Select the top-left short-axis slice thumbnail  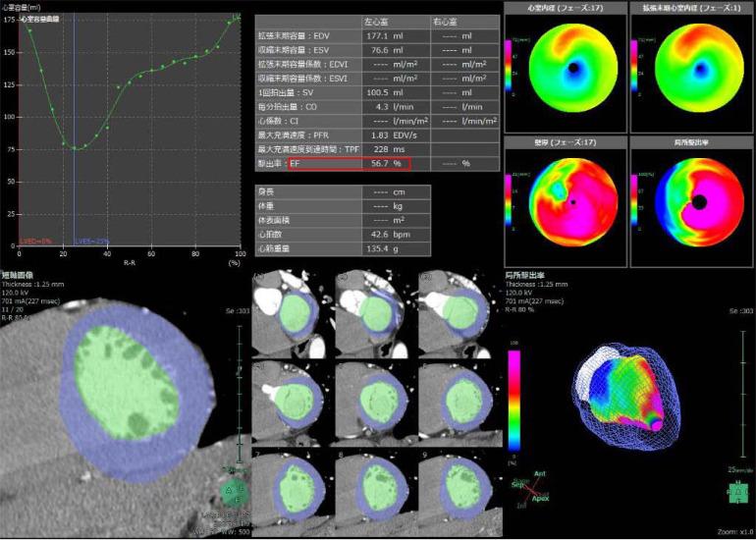[x=290, y=314]
